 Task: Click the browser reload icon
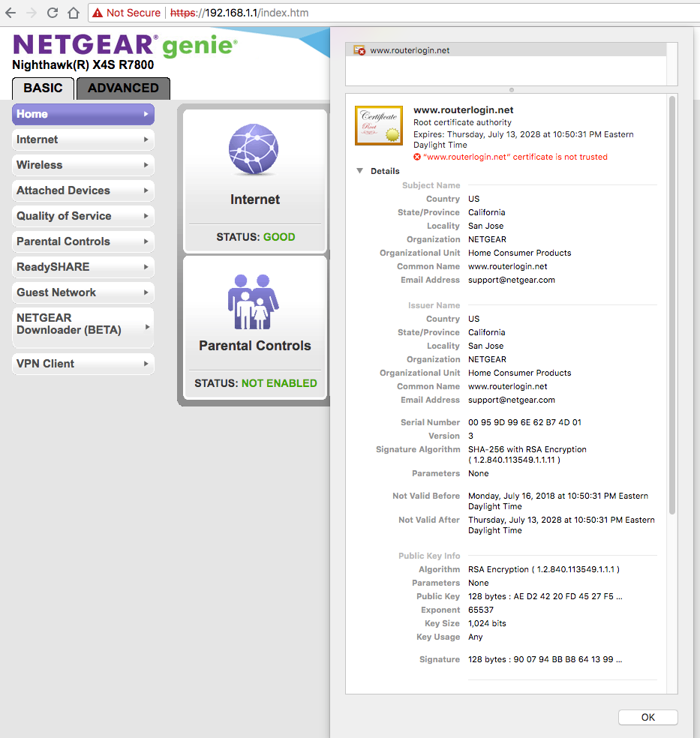53,13
